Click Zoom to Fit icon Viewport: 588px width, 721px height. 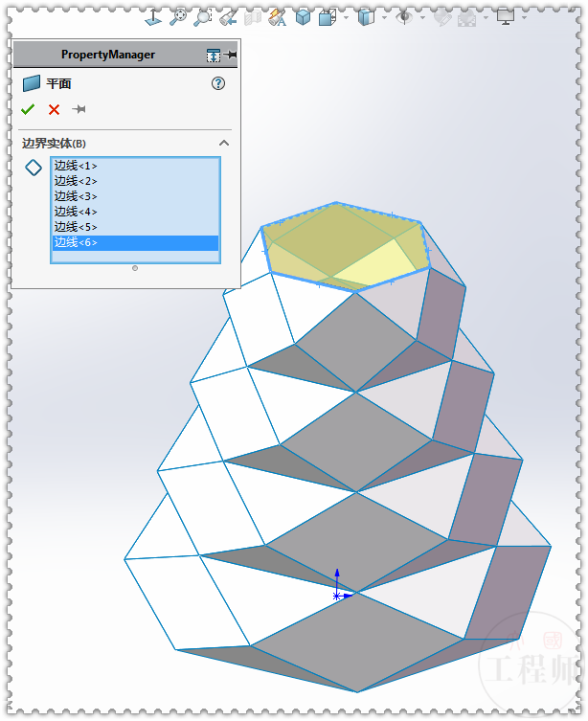(177, 17)
